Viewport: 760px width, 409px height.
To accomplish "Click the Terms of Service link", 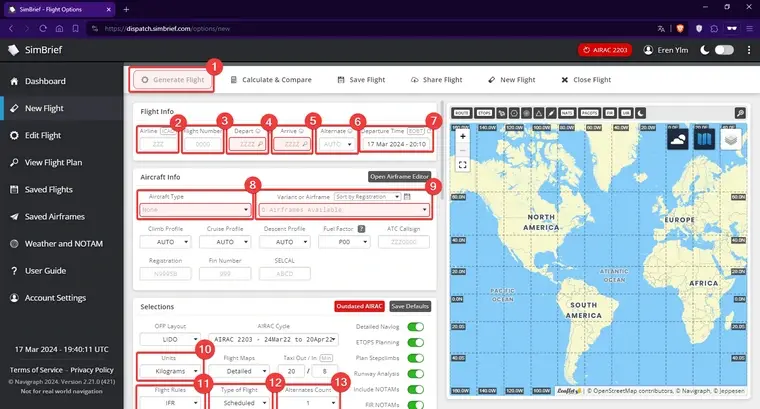I will point(36,370).
